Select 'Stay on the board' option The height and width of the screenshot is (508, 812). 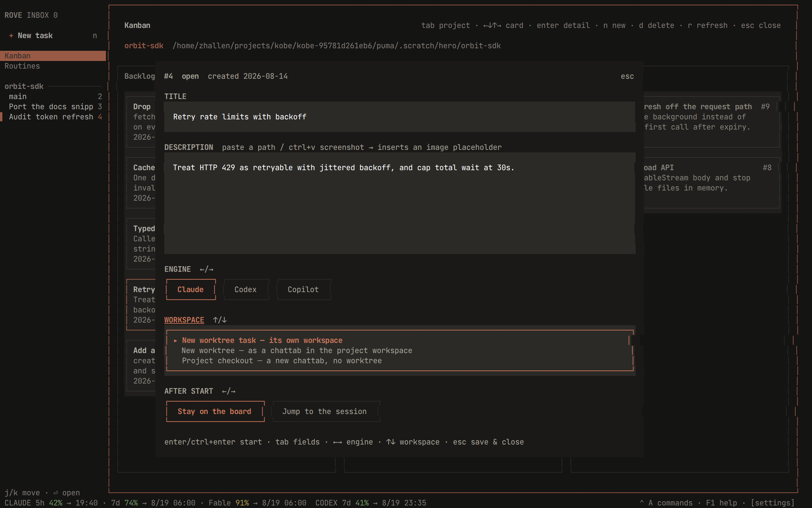pyautogui.click(x=215, y=411)
